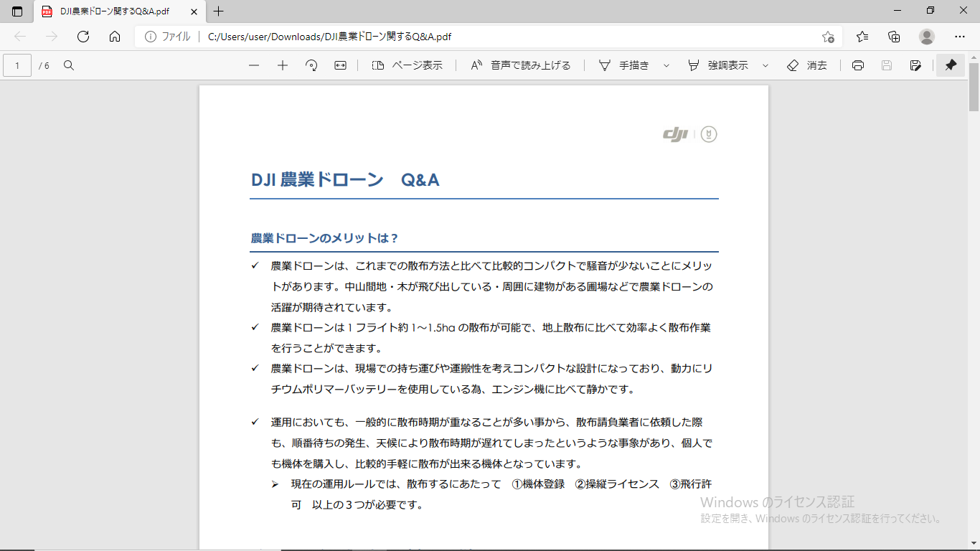Close the DJI農業ドローン PDF tab
The height and width of the screenshot is (551, 980).
click(194, 11)
